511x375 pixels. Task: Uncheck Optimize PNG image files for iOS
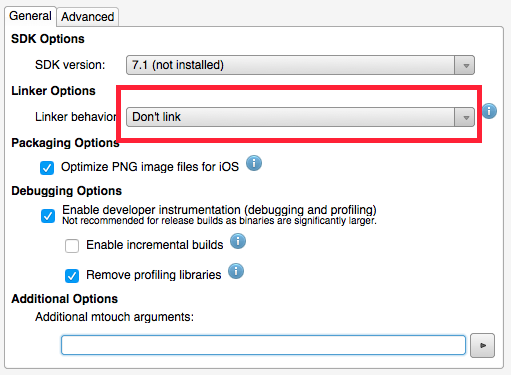pos(47,168)
